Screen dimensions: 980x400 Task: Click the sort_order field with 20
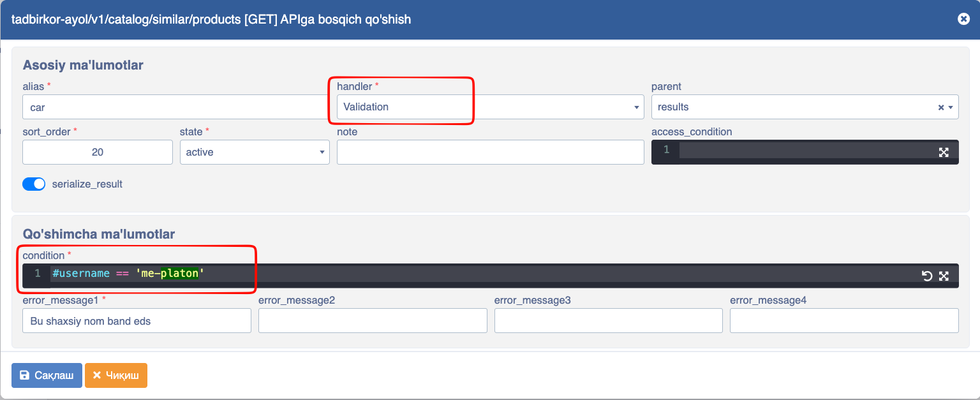tap(98, 152)
